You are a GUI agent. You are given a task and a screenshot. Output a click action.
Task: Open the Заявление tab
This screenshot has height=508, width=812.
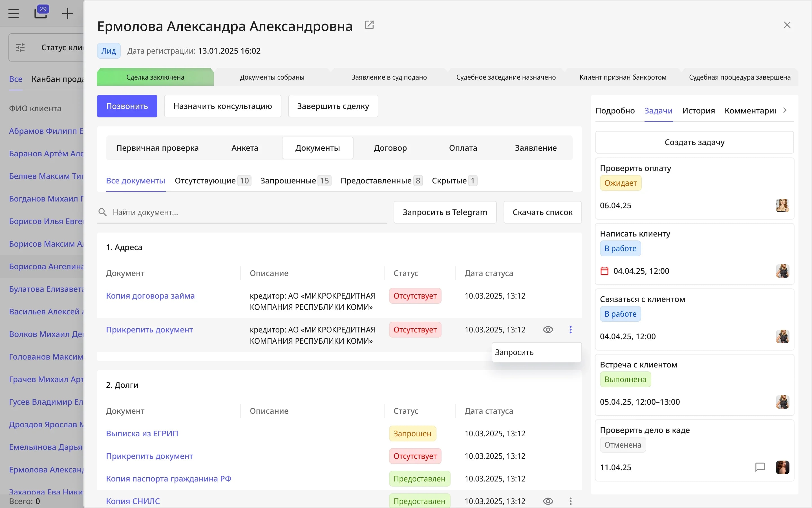point(536,148)
